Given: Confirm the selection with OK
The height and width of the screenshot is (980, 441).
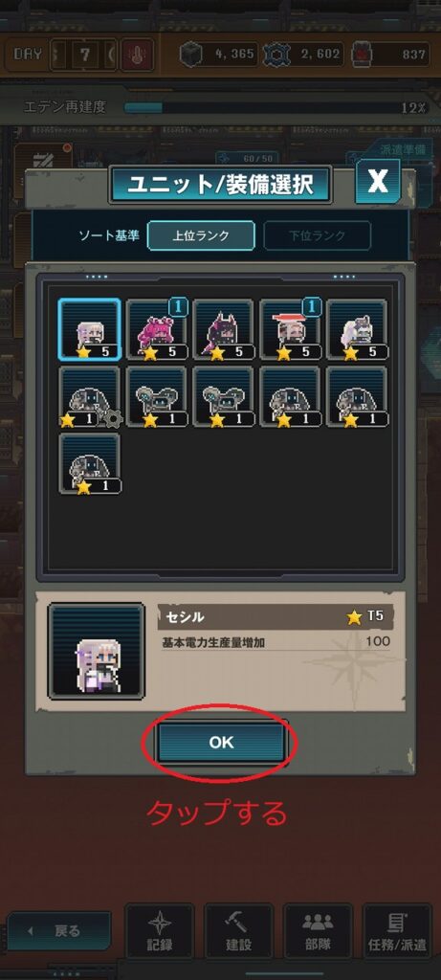Looking at the screenshot, I should point(221,742).
